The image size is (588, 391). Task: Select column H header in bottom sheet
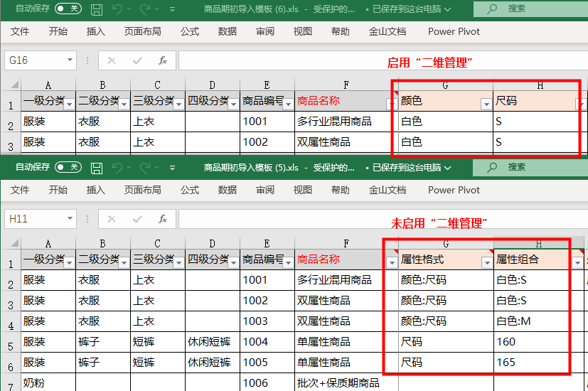tap(539, 244)
